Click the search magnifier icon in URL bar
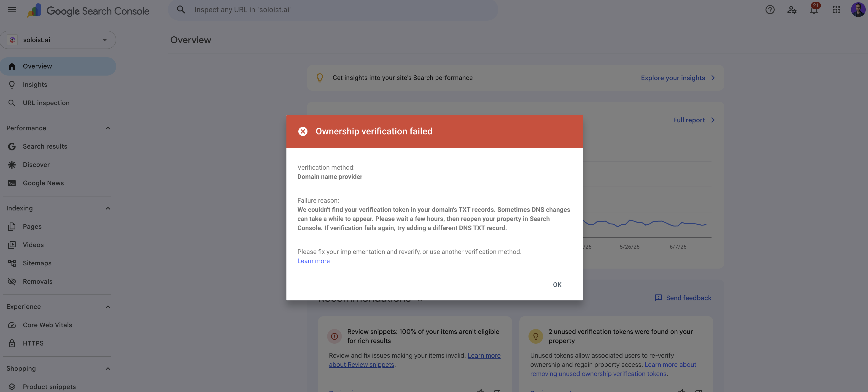The width and height of the screenshot is (868, 392). [x=181, y=10]
